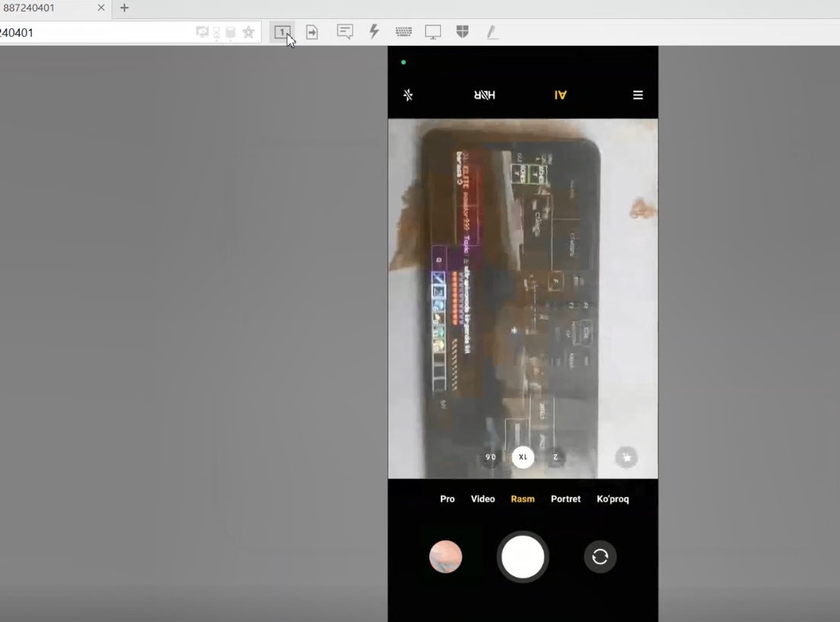
Task: Select the Rasm photo mode
Action: pyautogui.click(x=523, y=499)
